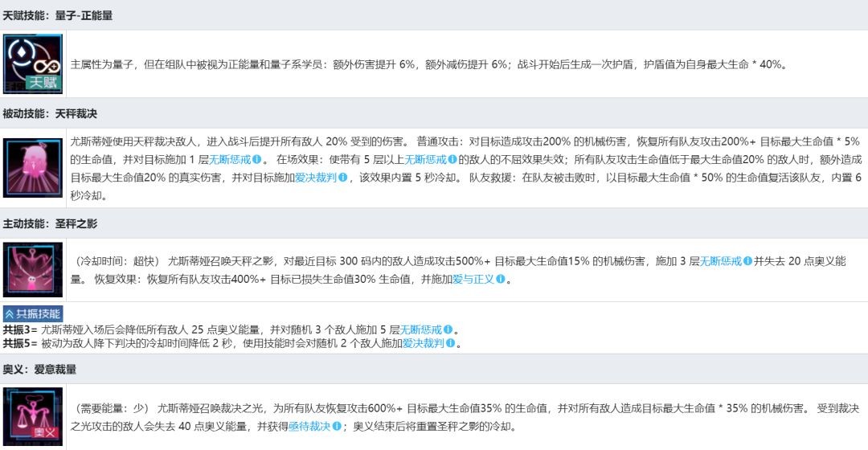868x450 pixels.
Task: Open 爱决裁判 link in passive skill
Action: [316, 177]
